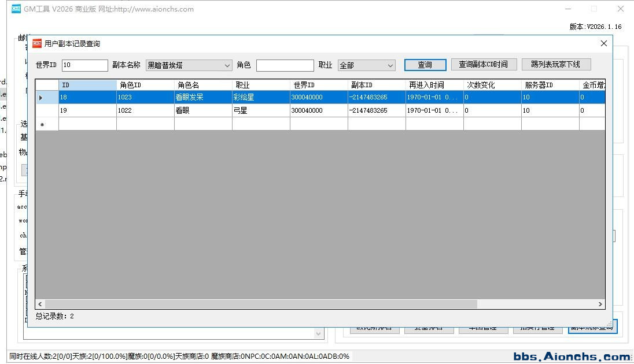Sort by the 再进入时间 column header
Image resolution: width=634 pixels, height=364 pixels.
pyautogui.click(x=434, y=85)
